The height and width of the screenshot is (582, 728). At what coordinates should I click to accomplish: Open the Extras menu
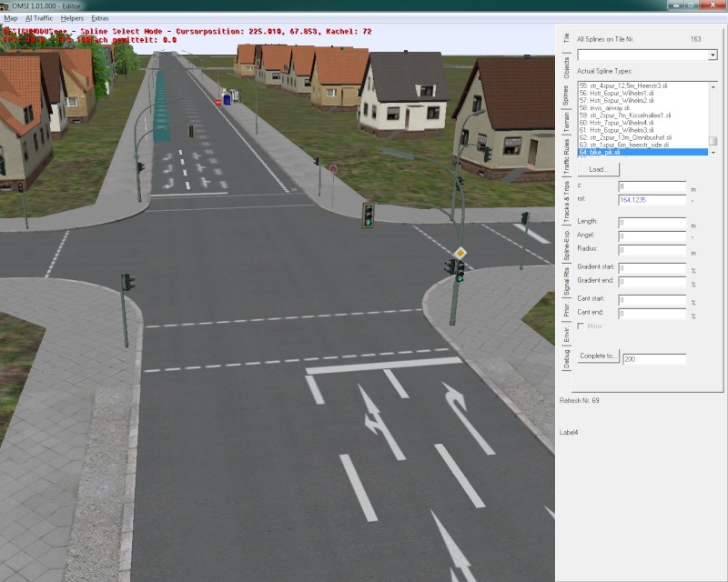(x=100, y=18)
